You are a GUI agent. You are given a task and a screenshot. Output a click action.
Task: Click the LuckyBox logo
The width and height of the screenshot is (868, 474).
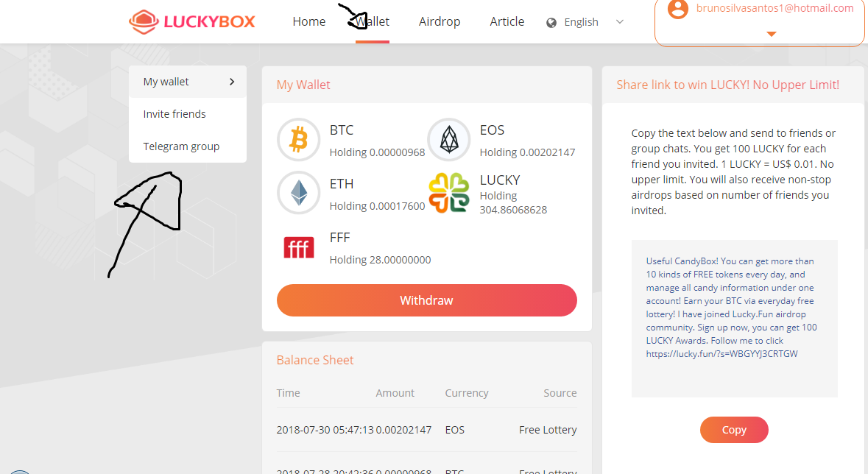[192, 21]
